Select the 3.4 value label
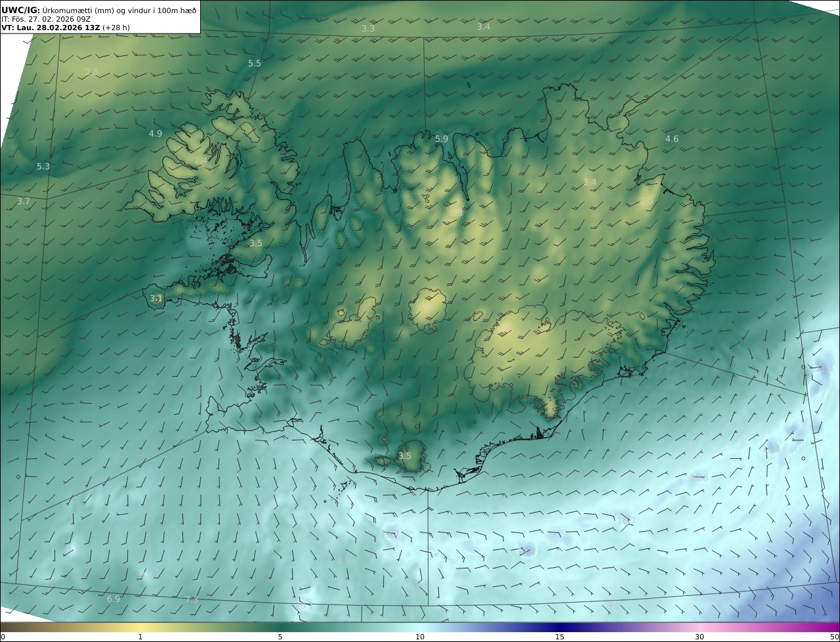This screenshot has height=642, width=840. 483,26
